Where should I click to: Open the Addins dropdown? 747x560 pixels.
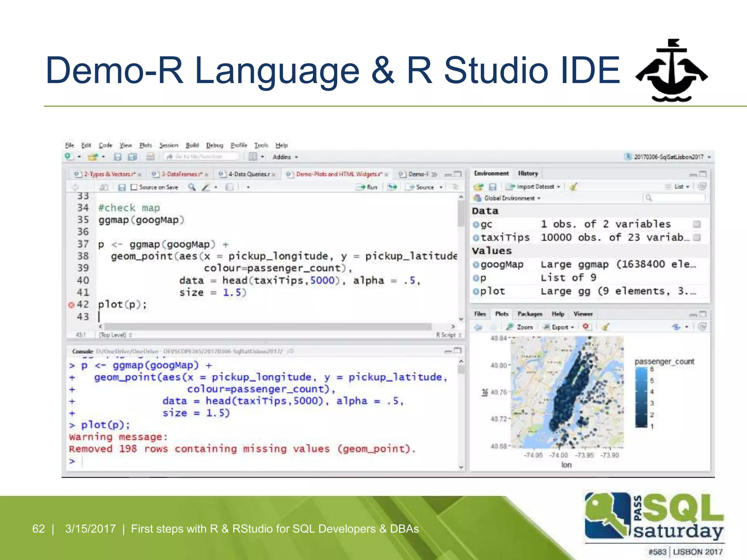(285, 157)
